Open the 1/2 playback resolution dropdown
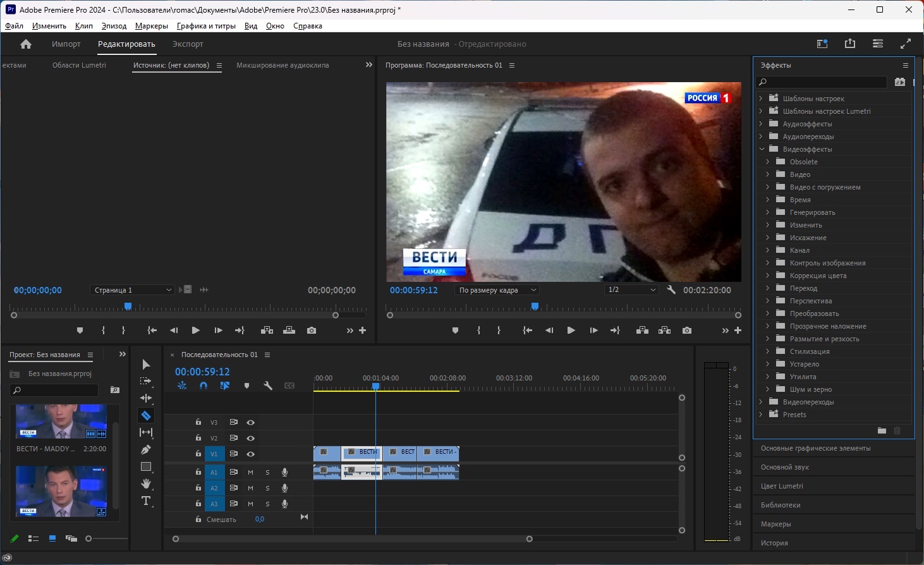This screenshot has width=924, height=565. (631, 290)
